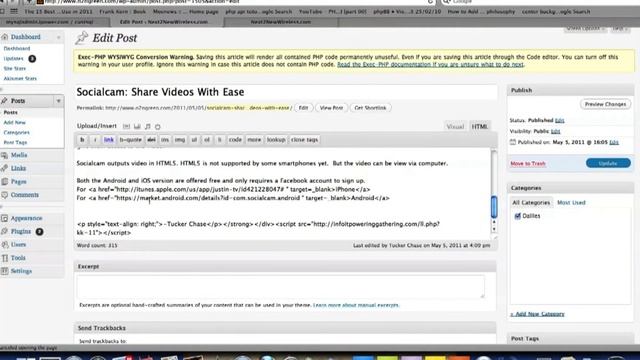Image resolution: width=640 pixels, height=360 pixels.
Task: Edit the Visibility Public link
Action: tap(556, 131)
